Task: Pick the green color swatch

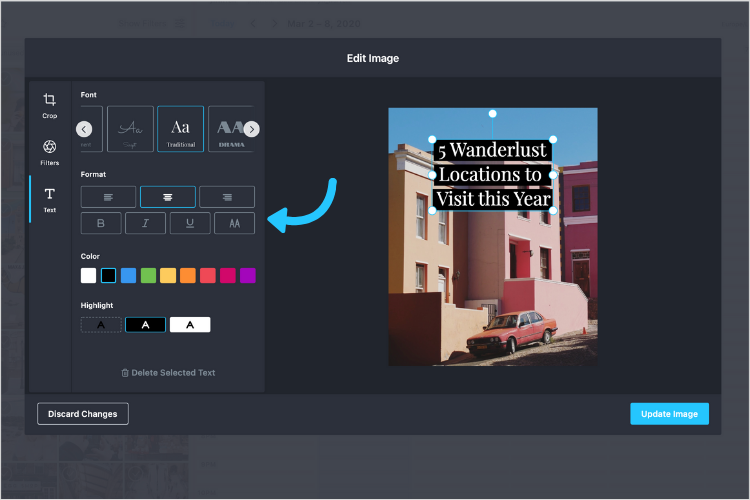Action: pos(148,275)
